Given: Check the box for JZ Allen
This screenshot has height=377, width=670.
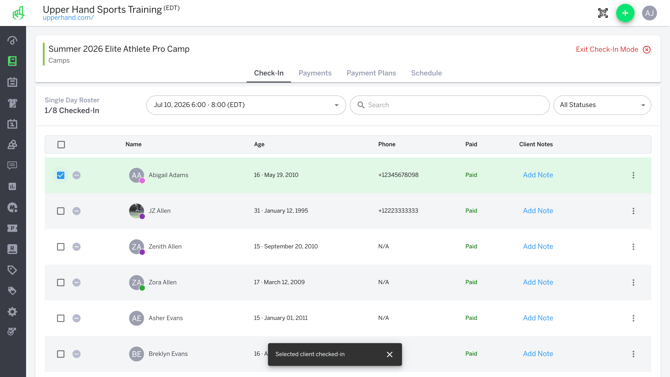Looking at the screenshot, I should point(61,211).
